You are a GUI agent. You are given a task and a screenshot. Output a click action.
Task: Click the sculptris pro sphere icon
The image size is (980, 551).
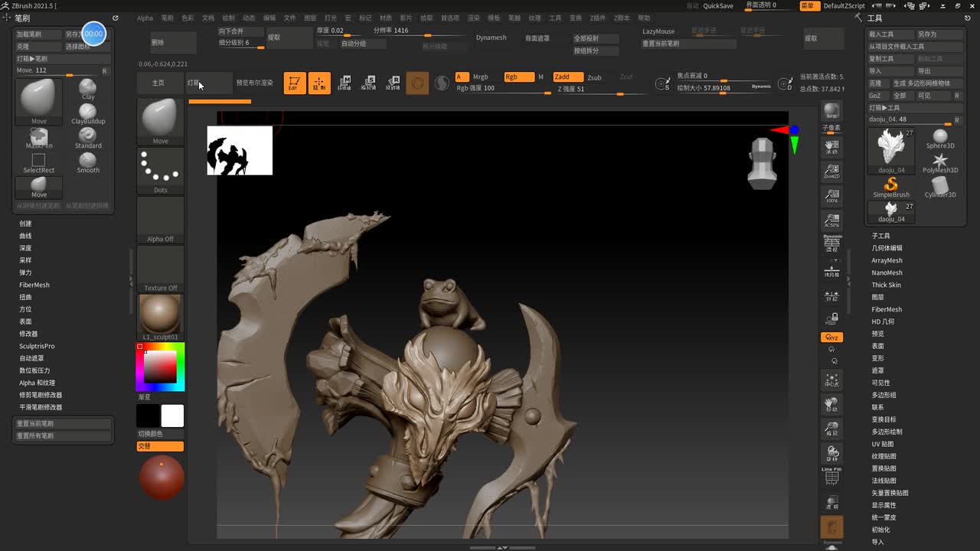[442, 83]
